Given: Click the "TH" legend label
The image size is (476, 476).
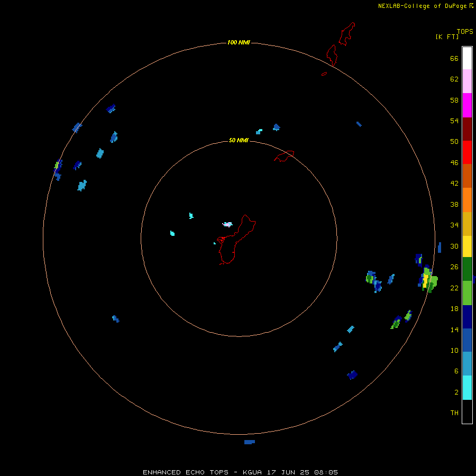Looking at the screenshot, I should (x=454, y=413).
